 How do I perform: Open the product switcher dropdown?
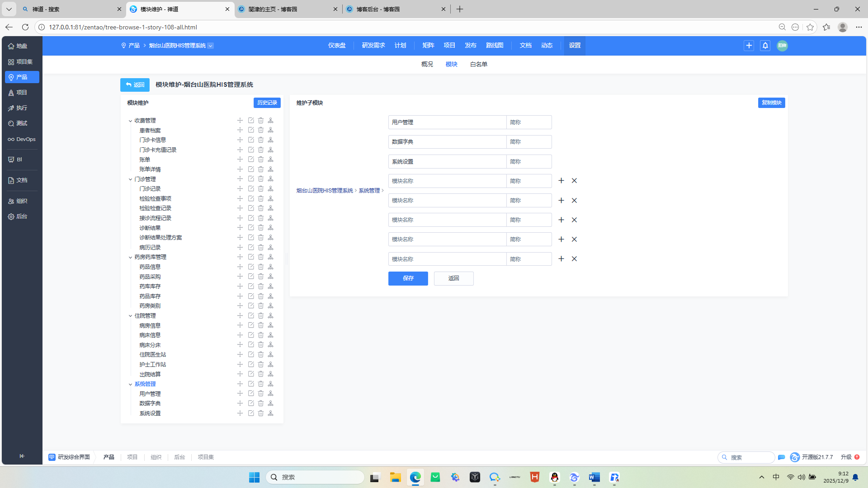211,46
